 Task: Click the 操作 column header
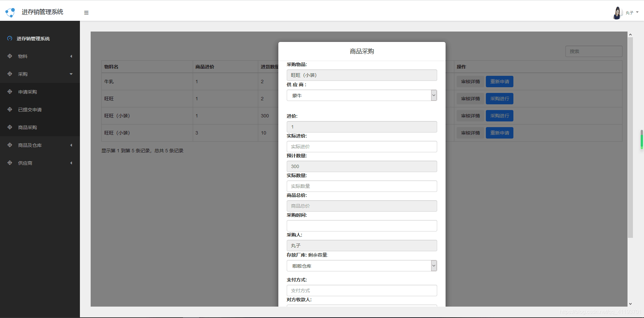pyautogui.click(x=538, y=67)
